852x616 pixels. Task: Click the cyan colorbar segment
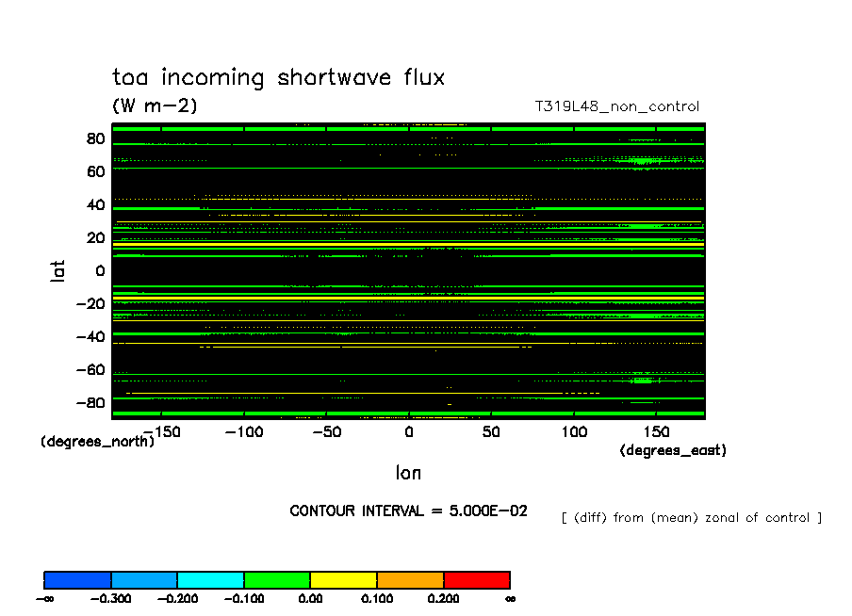211,579
